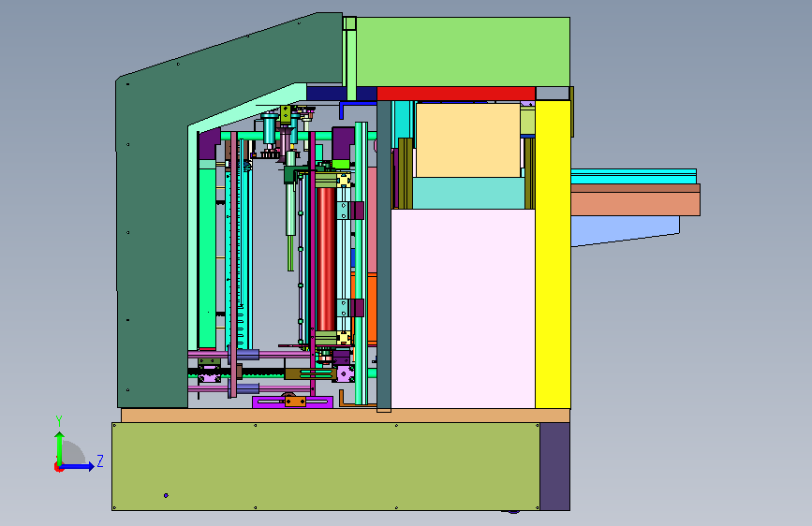
Task: Select the dark purple end panel of base
Action: [554, 466]
